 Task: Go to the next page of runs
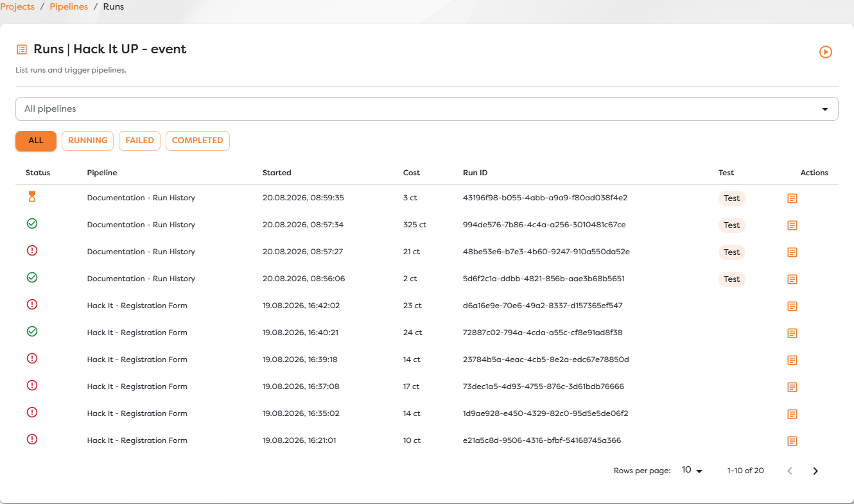point(815,471)
